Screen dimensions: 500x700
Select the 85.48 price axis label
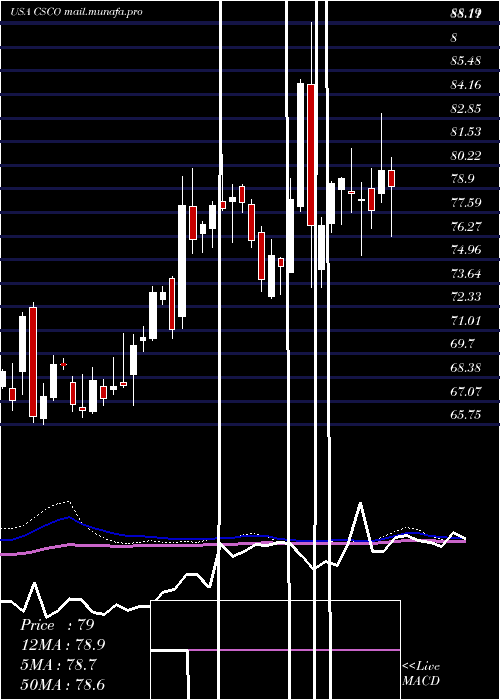[x=466, y=60]
